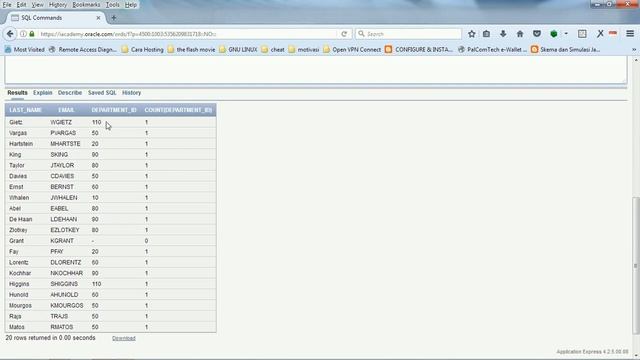640x360 pixels.
Task: Click the DEPARTMENT_ID column header
Action: coord(114,110)
